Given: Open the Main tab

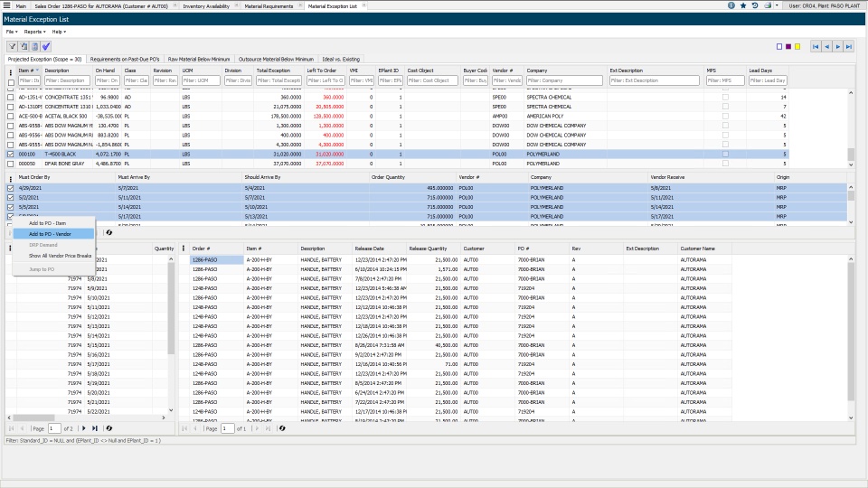Looking at the screenshot, I should pos(21,5).
